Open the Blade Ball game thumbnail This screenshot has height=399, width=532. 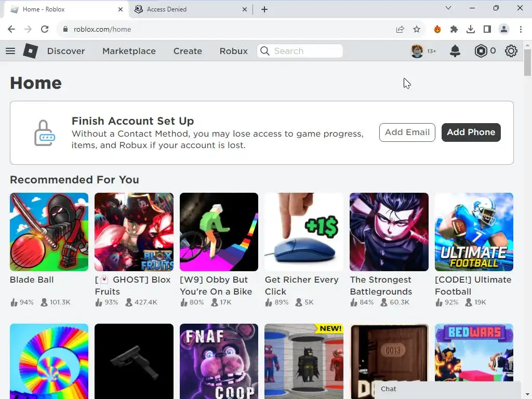point(49,232)
